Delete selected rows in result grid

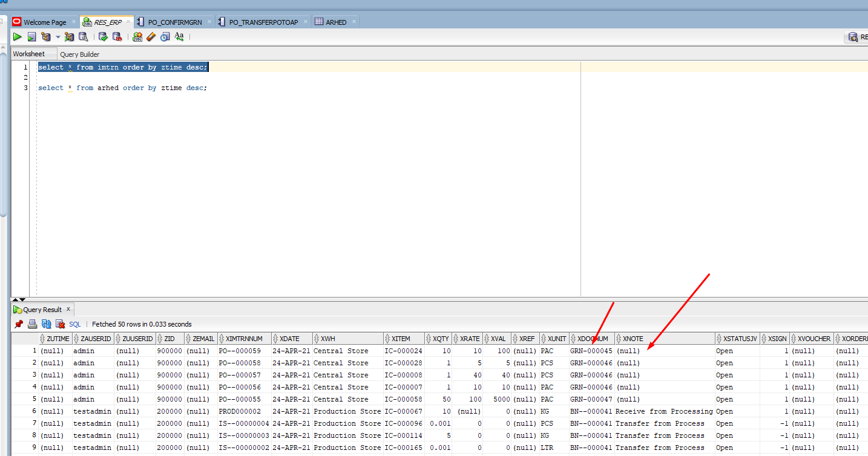pyautogui.click(x=59, y=324)
